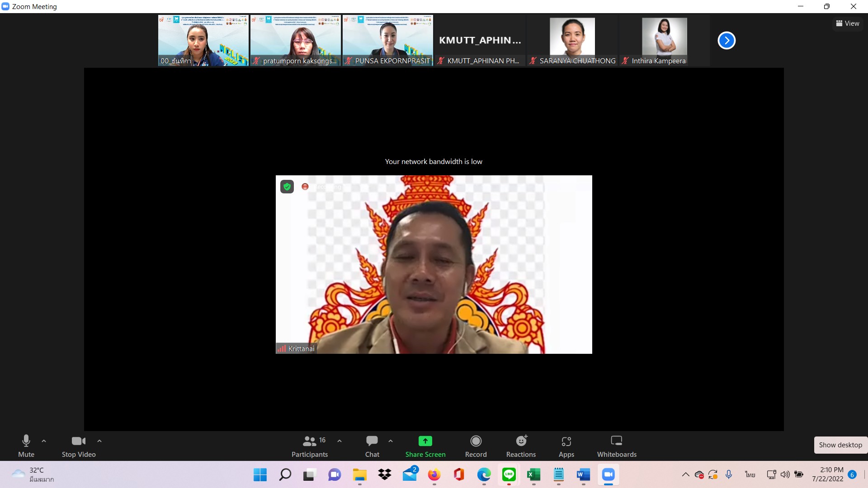868x488 pixels.
Task: Stop Video camera toggle
Action: coord(79,446)
